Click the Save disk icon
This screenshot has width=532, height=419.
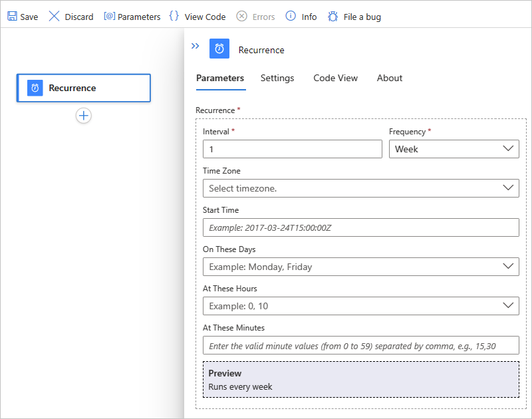tap(12, 17)
